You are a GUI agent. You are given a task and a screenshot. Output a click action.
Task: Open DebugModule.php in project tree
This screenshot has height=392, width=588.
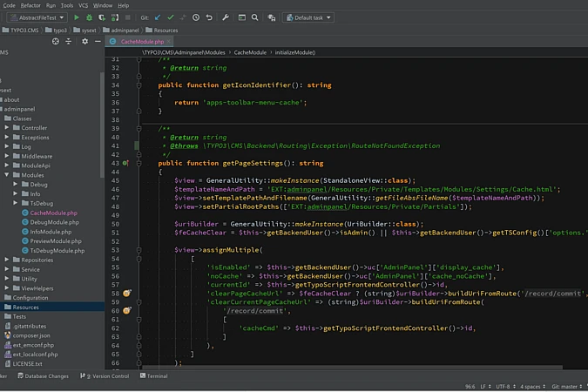[53, 222]
